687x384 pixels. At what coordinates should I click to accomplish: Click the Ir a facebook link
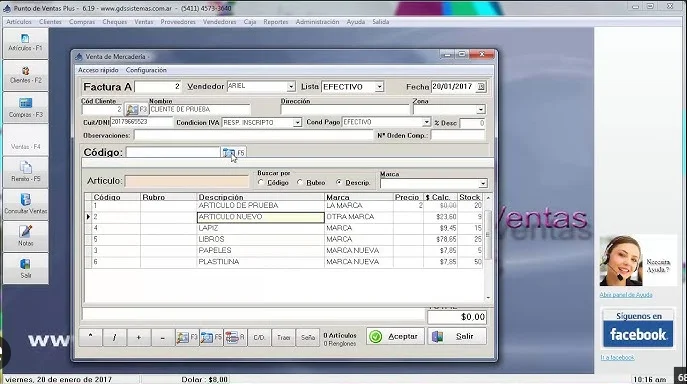[617, 357]
